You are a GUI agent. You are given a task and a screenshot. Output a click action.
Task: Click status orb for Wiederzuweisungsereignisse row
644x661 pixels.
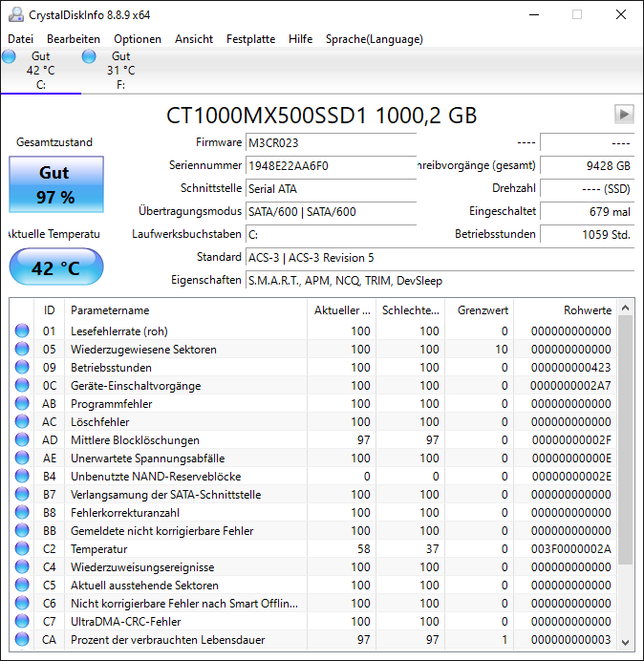(x=22, y=566)
